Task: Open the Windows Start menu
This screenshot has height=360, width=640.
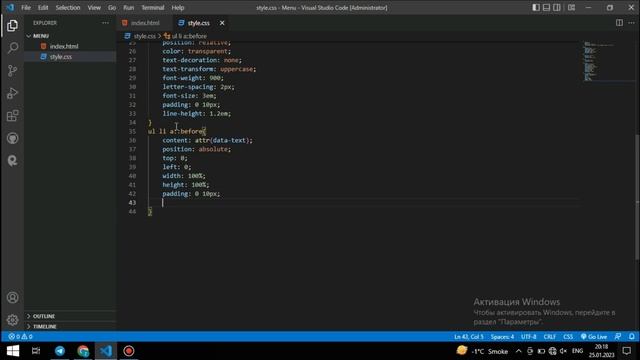Action: (13, 351)
